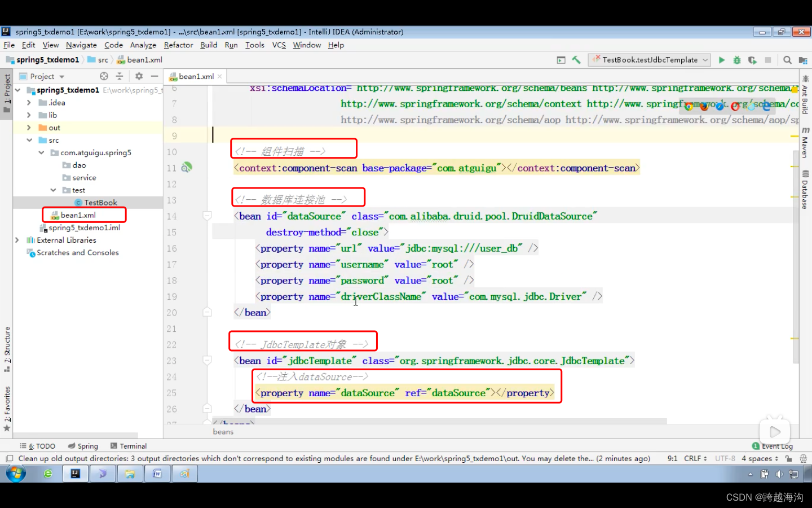
Task: Click the src breadcrumb in navigation bar
Action: coord(98,60)
